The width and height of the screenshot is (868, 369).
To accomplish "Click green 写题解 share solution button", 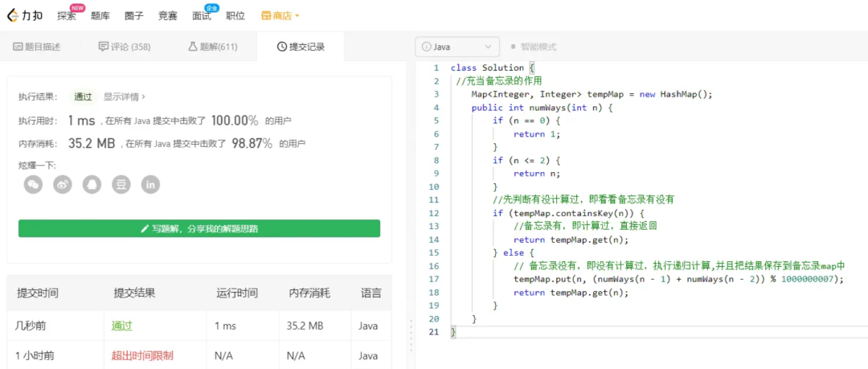I will click(199, 228).
